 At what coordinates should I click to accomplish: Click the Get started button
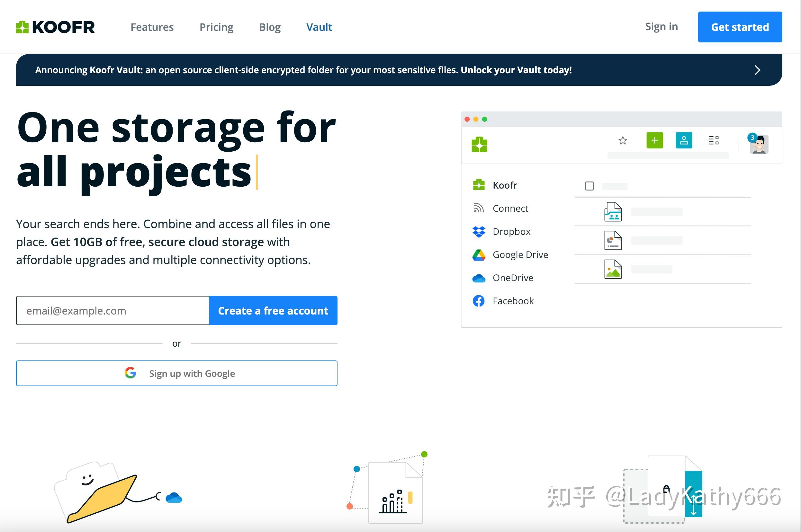tap(740, 27)
